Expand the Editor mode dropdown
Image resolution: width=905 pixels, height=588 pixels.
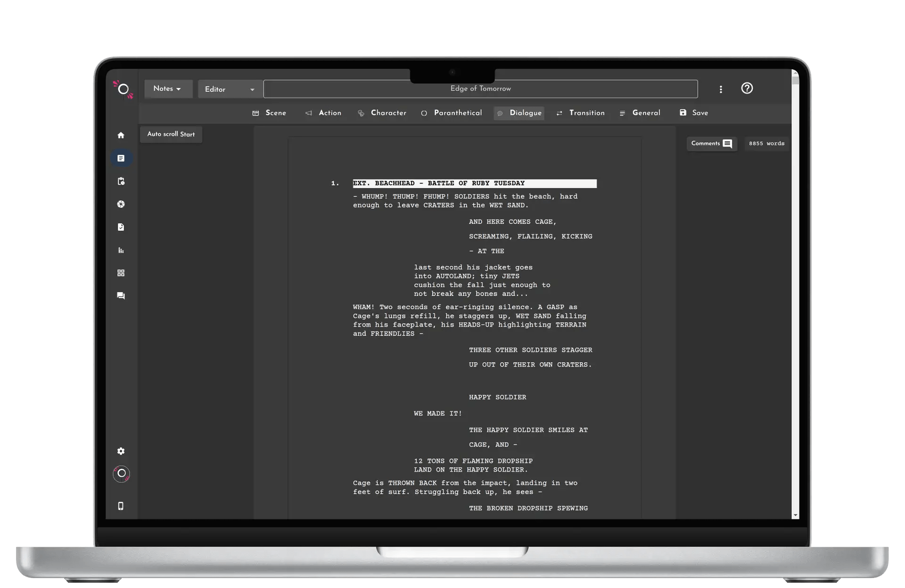click(230, 89)
